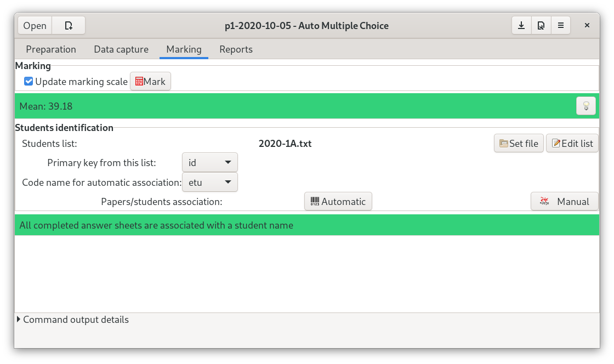Click the lightbulb hint icon beside Mean
Image resolution: width=614 pixels, height=364 pixels.
[x=585, y=106]
